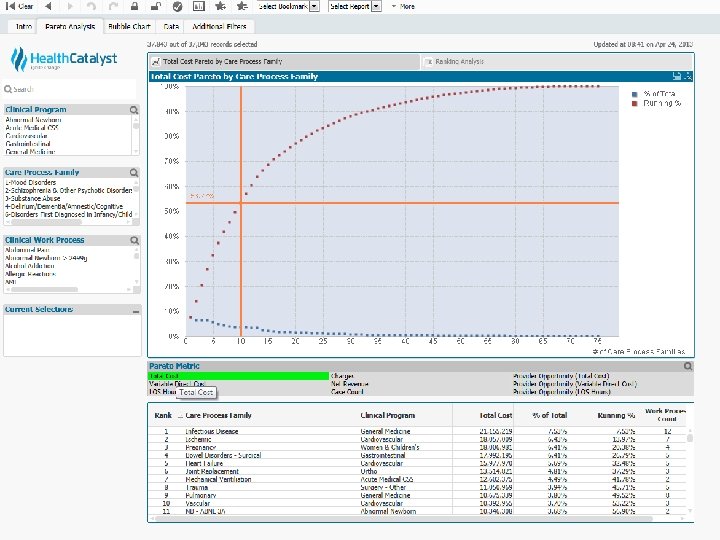Undo the last layout change
Image resolution: width=720 pixels, height=540 pixels.
point(91,6)
